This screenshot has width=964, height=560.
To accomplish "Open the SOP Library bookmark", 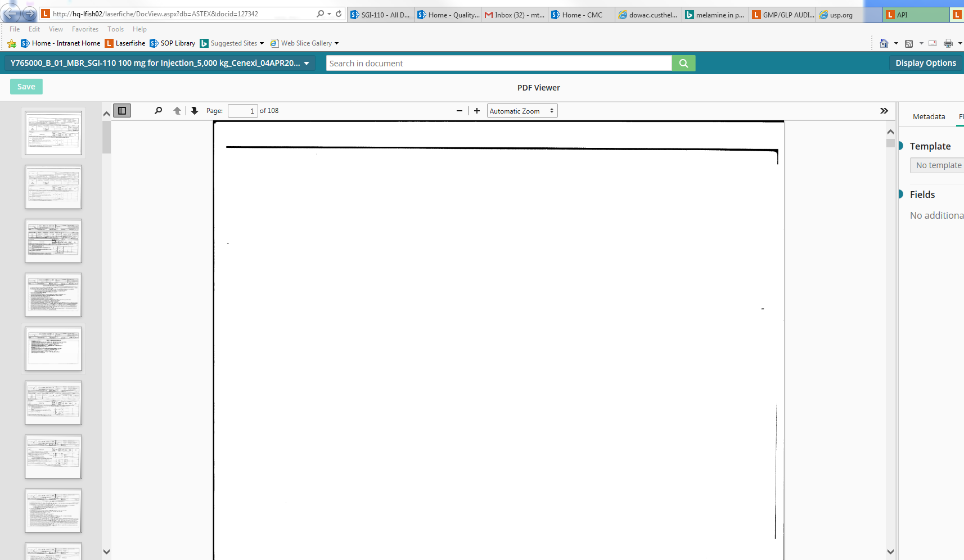I will [x=173, y=43].
